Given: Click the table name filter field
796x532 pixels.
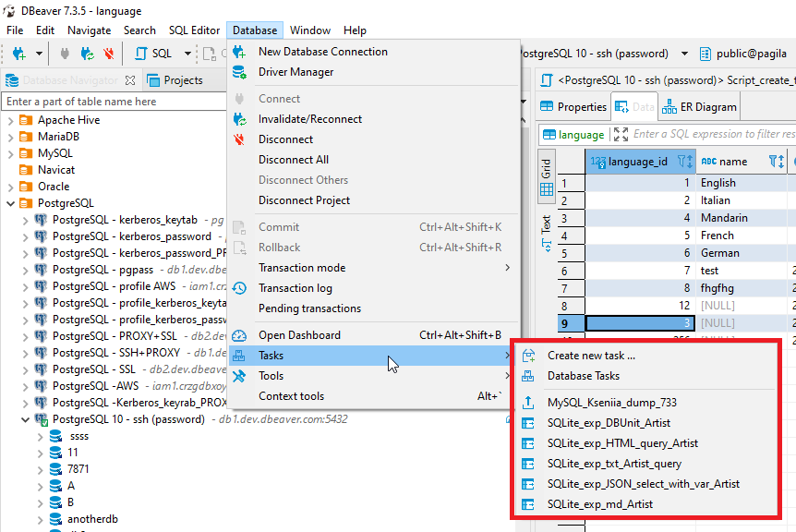Looking at the screenshot, I should coord(114,102).
